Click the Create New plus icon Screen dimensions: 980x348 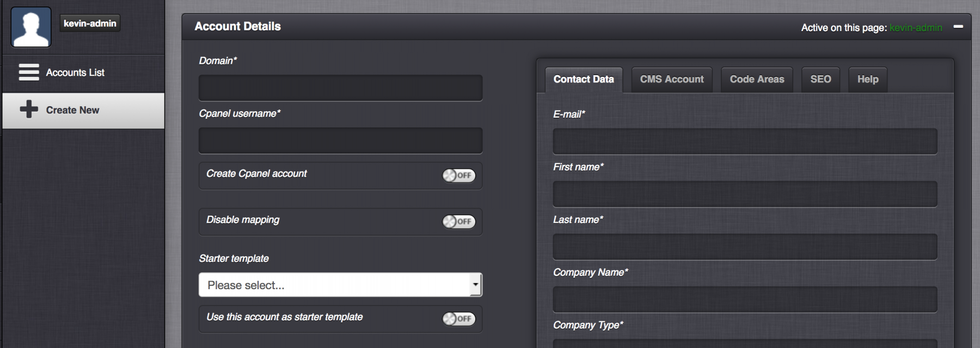29,109
